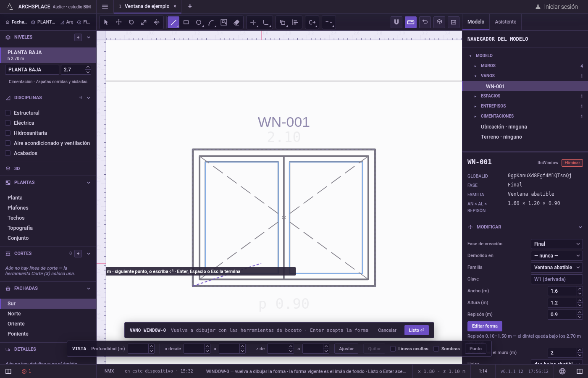
Task: Open the hamburger menu next to the logo
Action: [x=105, y=7]
